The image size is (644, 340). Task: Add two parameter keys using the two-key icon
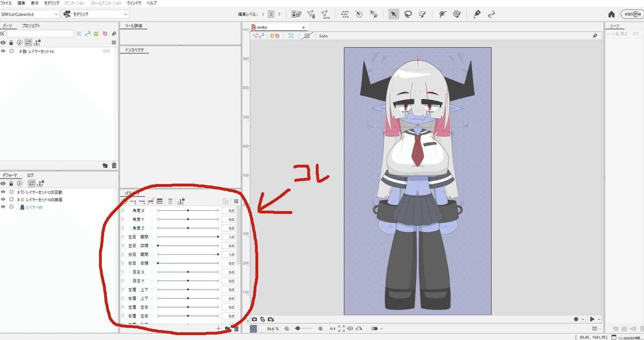pos(133,201)
